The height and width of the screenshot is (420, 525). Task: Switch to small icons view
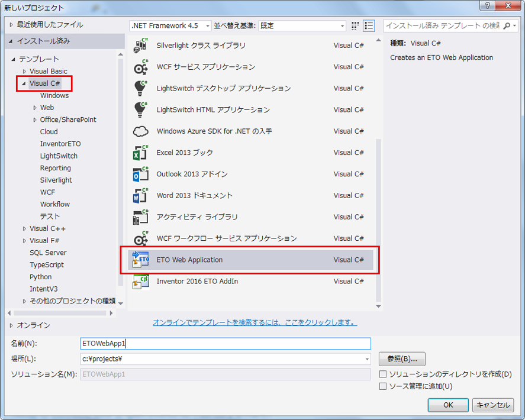(x=355, y=26)
